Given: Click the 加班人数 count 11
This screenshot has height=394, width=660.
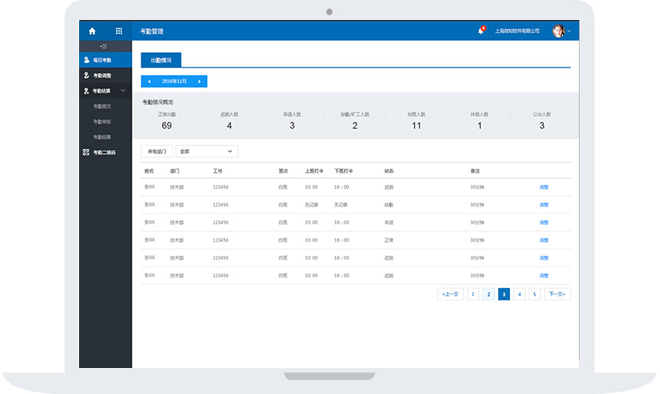Looking at the screenshot, I should coord(416,125).
